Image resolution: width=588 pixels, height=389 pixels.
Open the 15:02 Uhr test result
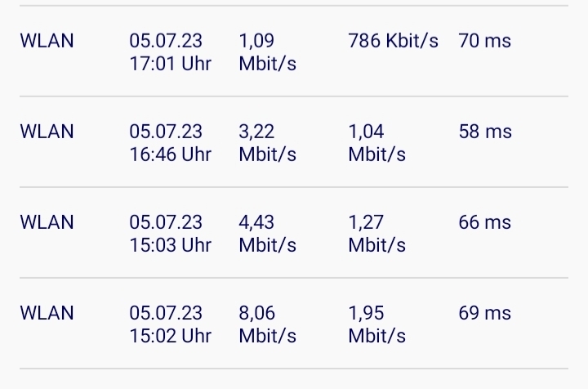point(294,324)
